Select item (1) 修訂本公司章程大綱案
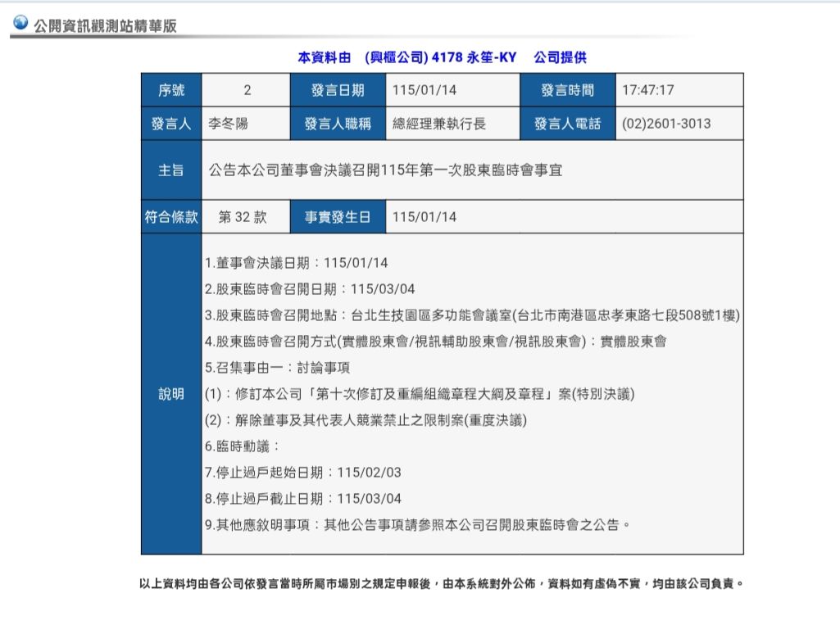The height and width of the screenshot is (643, 840). click(420, 394)
